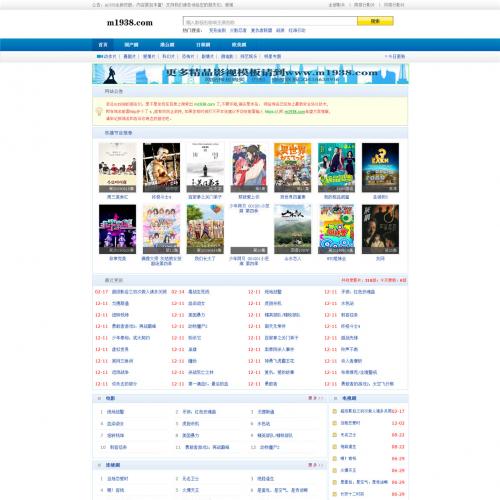Click the yellow note icon beside the 12-02 entry
500x500 pixels.
[x=335, y=423]
